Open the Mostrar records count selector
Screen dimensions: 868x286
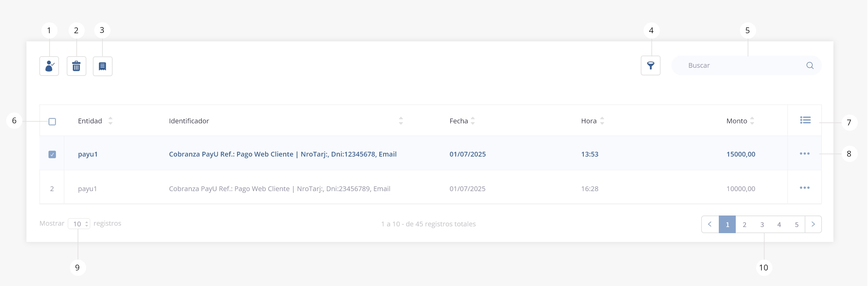click(x=79, y=224)
